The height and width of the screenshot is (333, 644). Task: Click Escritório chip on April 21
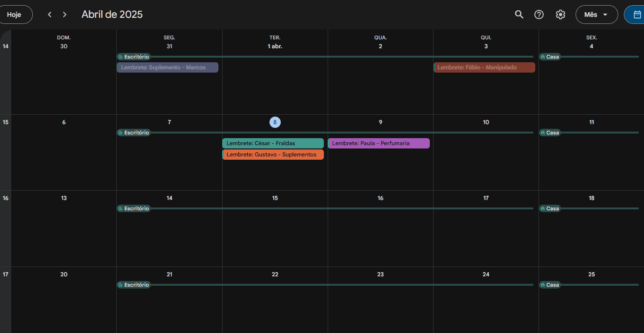tap(134, 285)
